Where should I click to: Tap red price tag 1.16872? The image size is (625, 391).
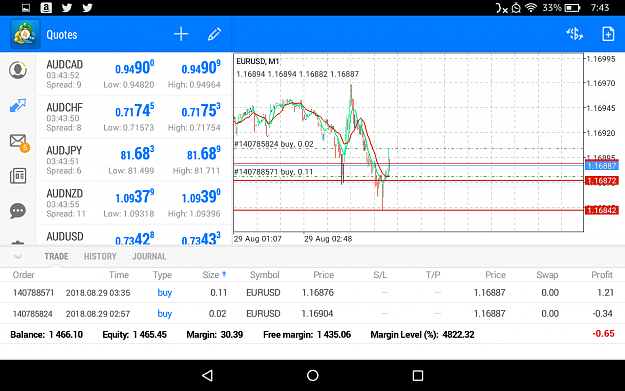[x=601, y=181]
